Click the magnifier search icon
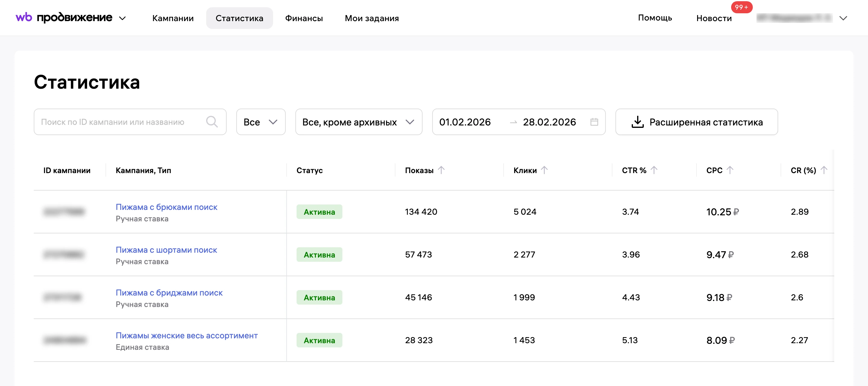 [212, 122]
